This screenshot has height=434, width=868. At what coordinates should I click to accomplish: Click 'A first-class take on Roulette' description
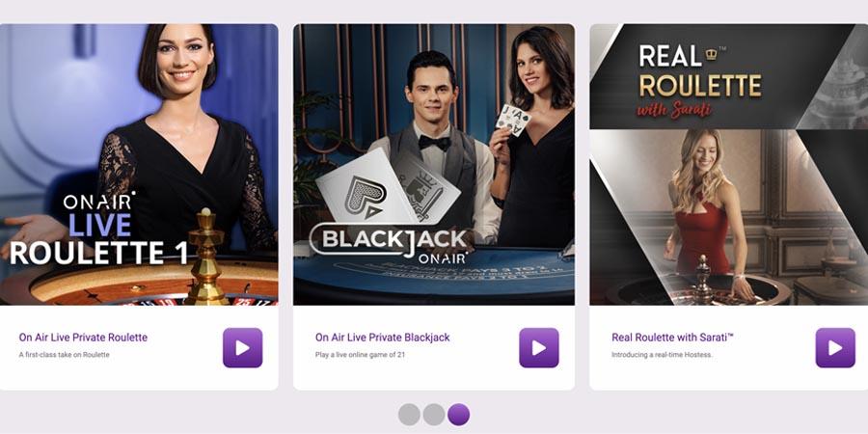(x=65, y=355)
